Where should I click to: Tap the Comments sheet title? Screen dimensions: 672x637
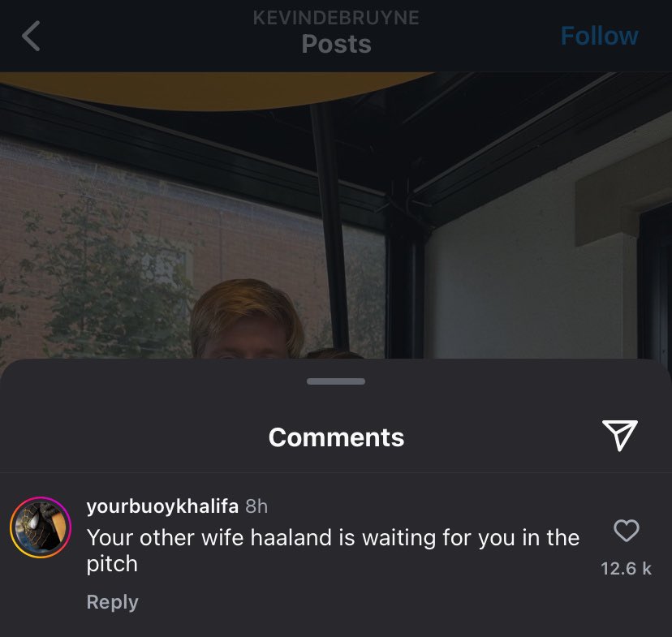[336, 437]
